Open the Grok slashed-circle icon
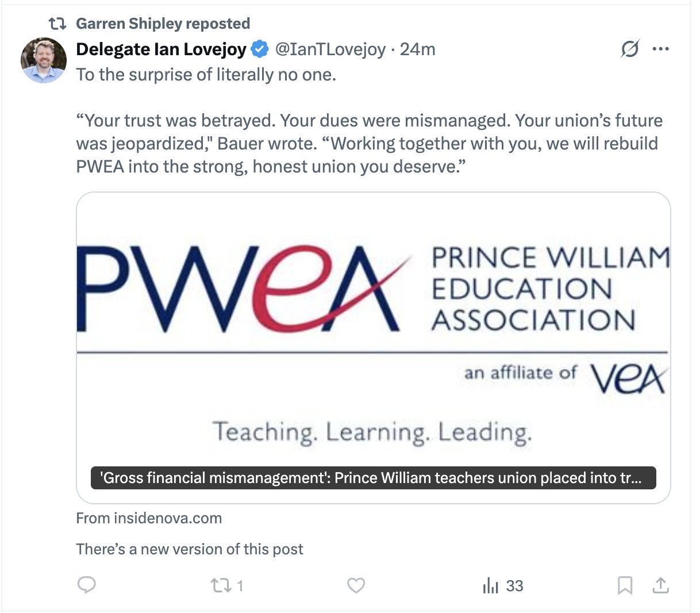 coord(630,49)
